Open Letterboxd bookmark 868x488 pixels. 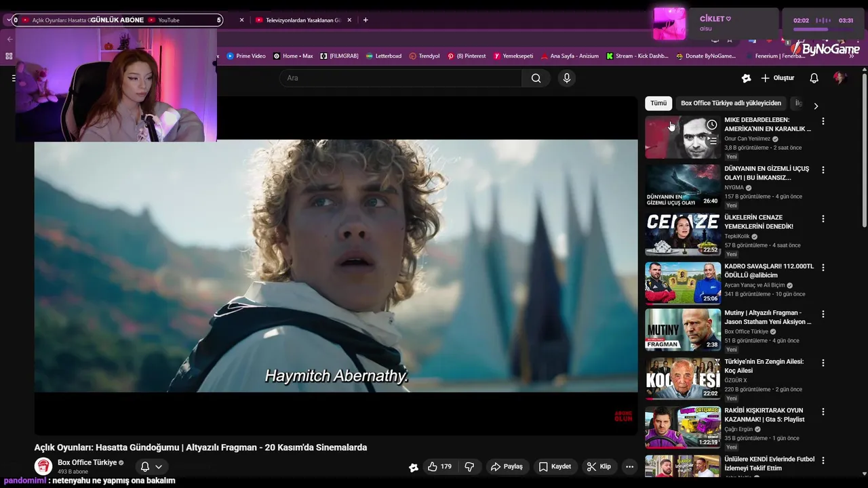pyautogui.click(x=383, y=56)
